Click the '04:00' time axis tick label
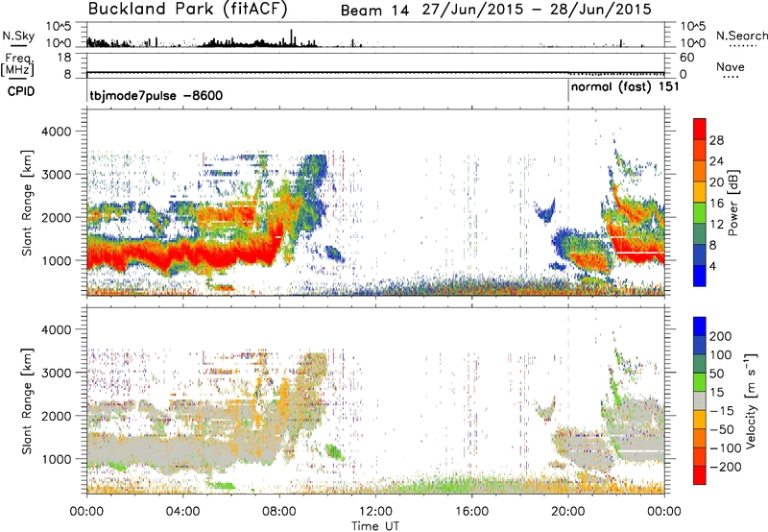The width and height of the screenshot is (768, 532). tap(183, 511)
